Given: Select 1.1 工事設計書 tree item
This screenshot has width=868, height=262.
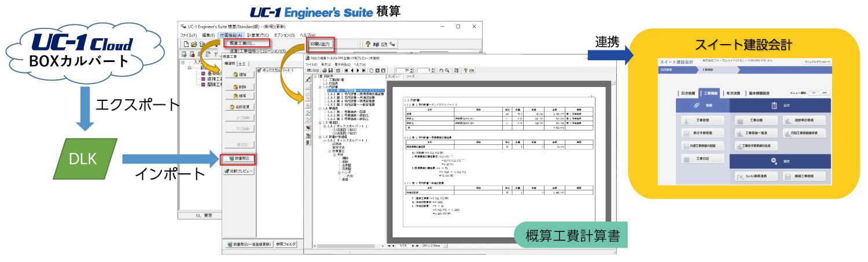Looking at the screenshot, I should (x=334, y=80).
